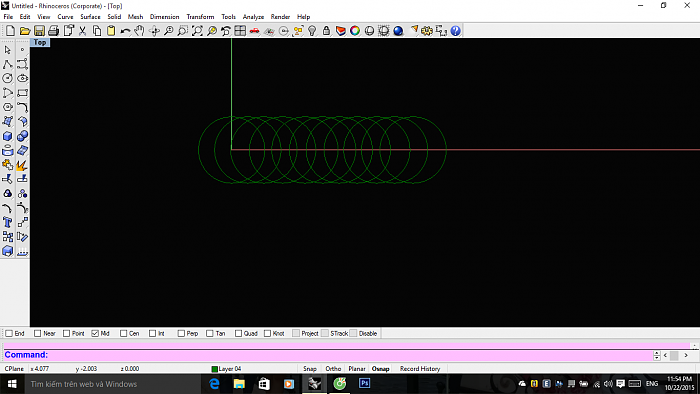Select the Text object tool in left sidebar
This screenshot has height=394, width=700.
[x=8, y=222]
